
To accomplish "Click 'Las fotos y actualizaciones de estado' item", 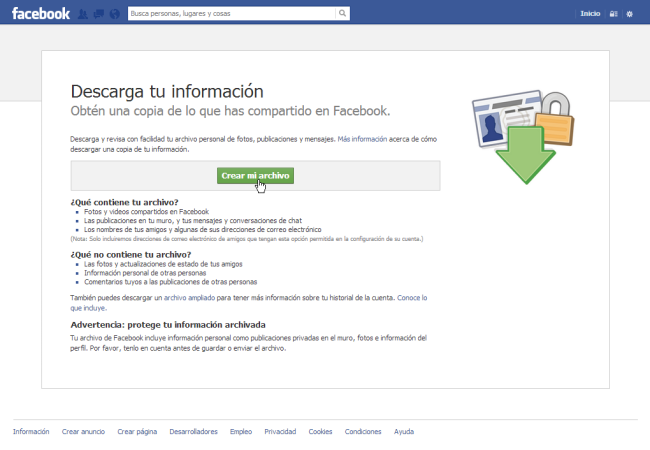I will (163, 264).
